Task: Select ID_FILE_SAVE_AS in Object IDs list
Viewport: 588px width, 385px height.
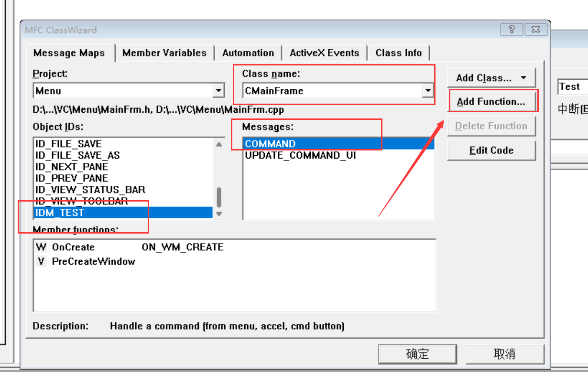Action: tap(123, 155)
